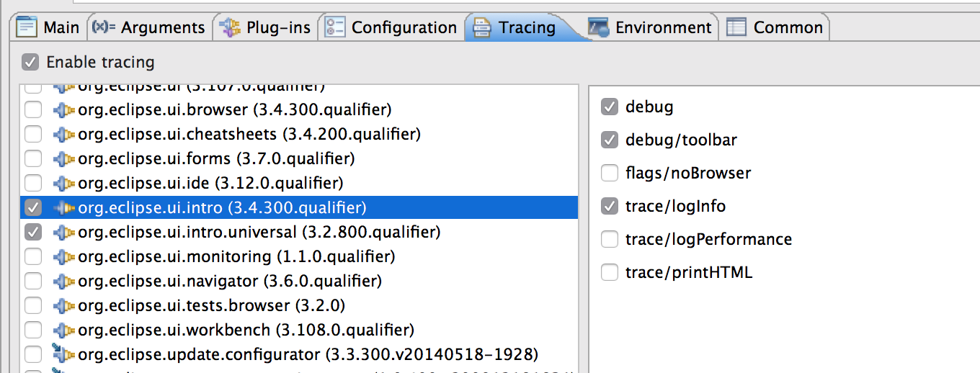Click plug-in icon beside org.eclipse.ui.intro
This screenshot has width=980, height=373.
coord(64,209)
